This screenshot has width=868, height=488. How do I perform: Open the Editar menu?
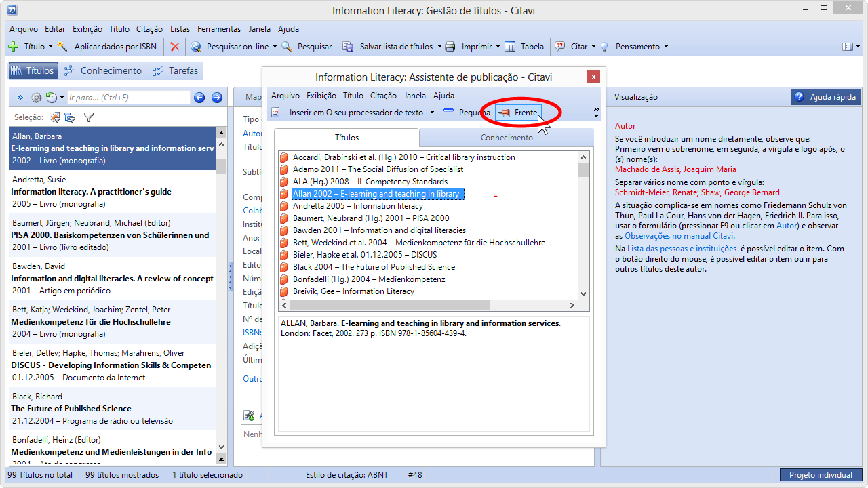[55, 29]
